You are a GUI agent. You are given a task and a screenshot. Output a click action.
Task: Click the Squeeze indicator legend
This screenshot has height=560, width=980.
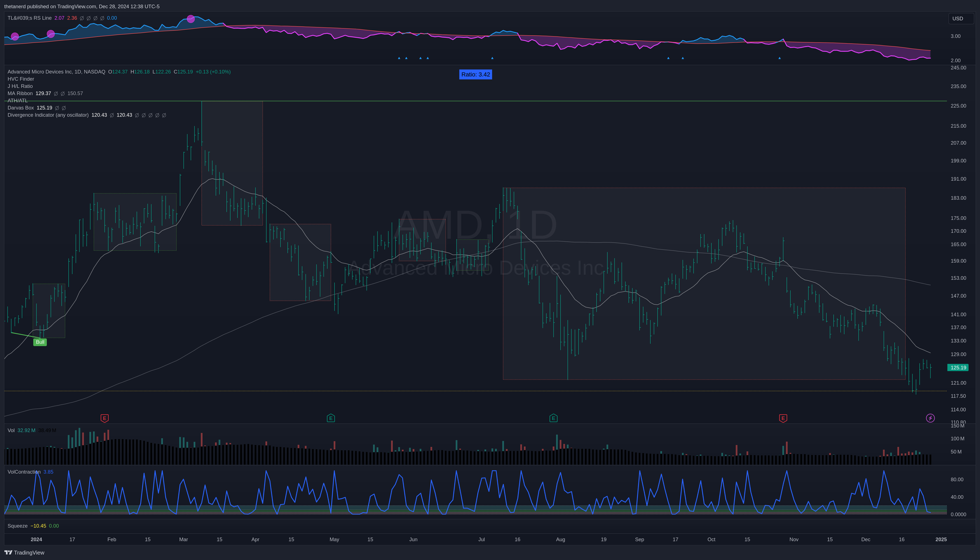[18, 526]
